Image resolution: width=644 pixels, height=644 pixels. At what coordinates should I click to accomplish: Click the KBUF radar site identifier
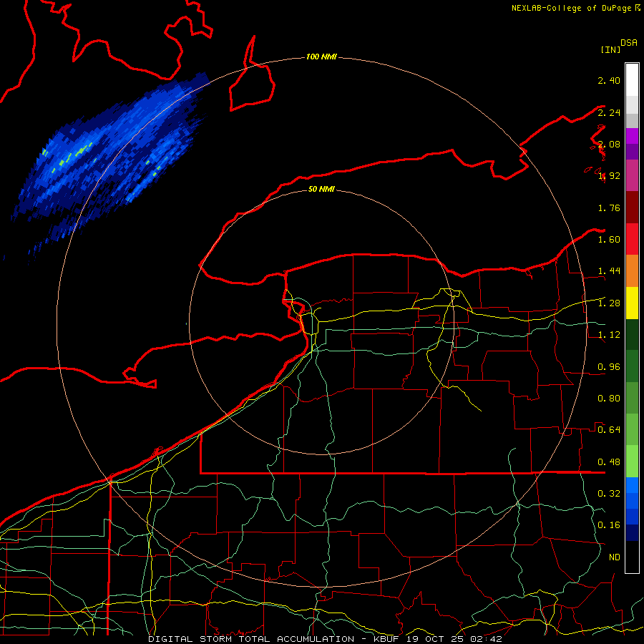pyautogui.click(x=386, y=639)
